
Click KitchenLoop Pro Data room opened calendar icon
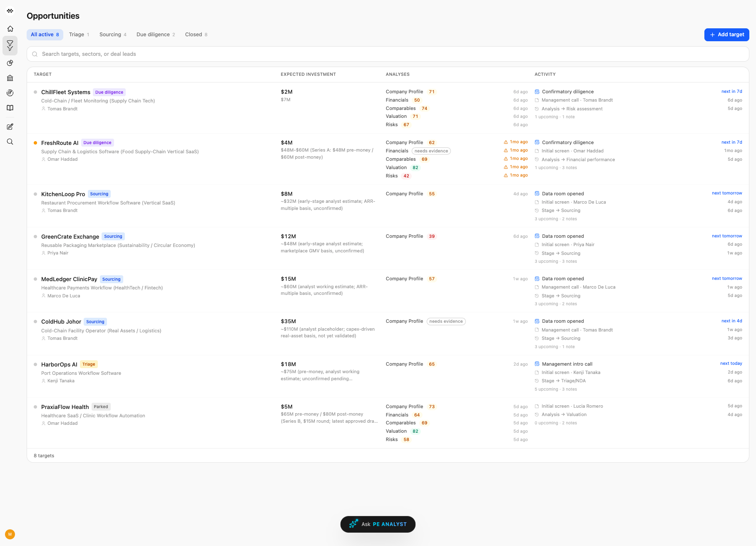[537, 194]
